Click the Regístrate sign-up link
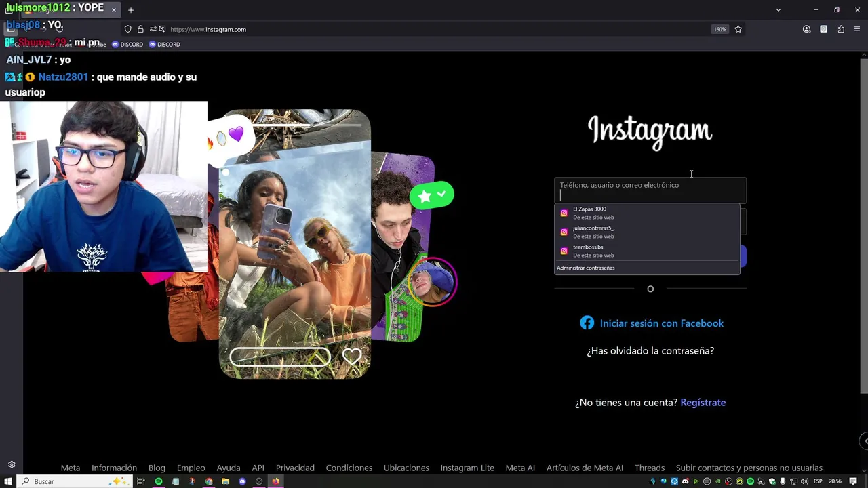 click(x=703, y=403)
